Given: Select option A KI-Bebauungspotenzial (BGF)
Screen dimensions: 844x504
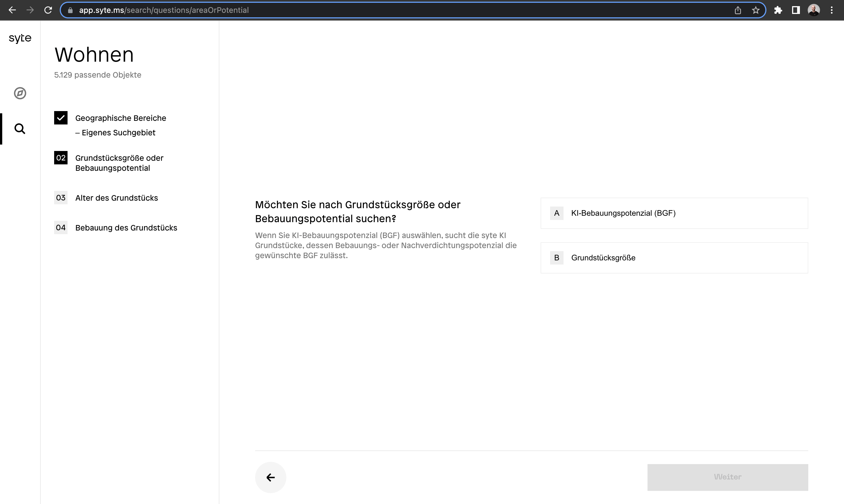Looking at the screenshot, I should (674, 213).
